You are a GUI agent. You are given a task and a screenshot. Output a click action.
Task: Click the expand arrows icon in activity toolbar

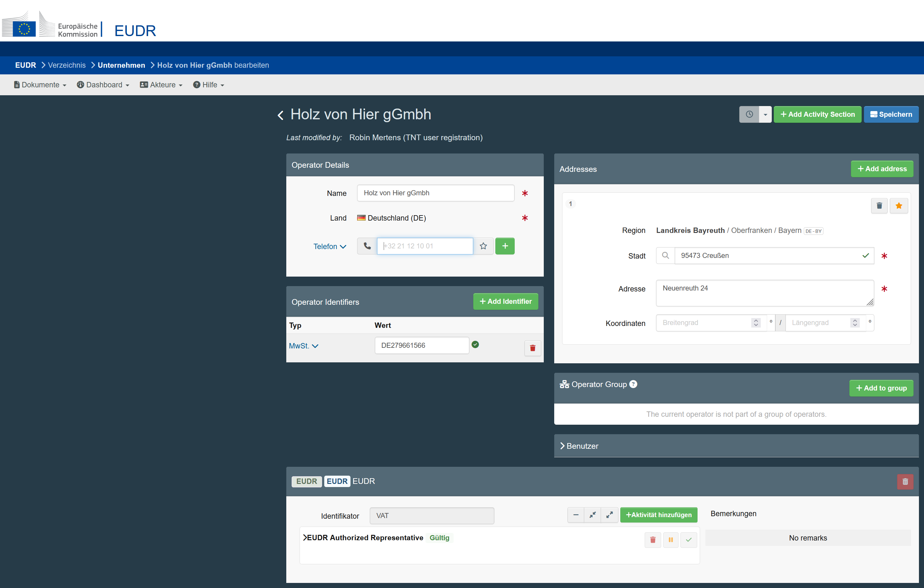tap(609, 515)
